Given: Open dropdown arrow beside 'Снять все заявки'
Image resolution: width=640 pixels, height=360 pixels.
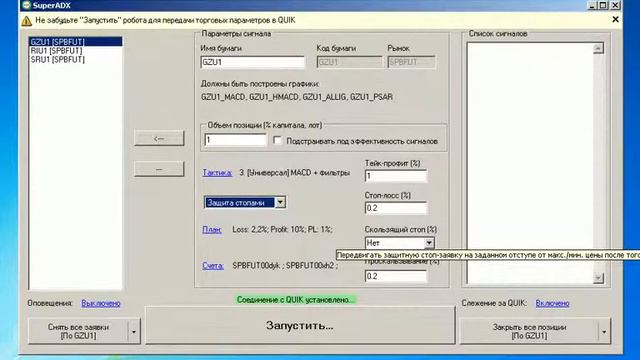Looking at the screenshot, I should coord(134,331).
